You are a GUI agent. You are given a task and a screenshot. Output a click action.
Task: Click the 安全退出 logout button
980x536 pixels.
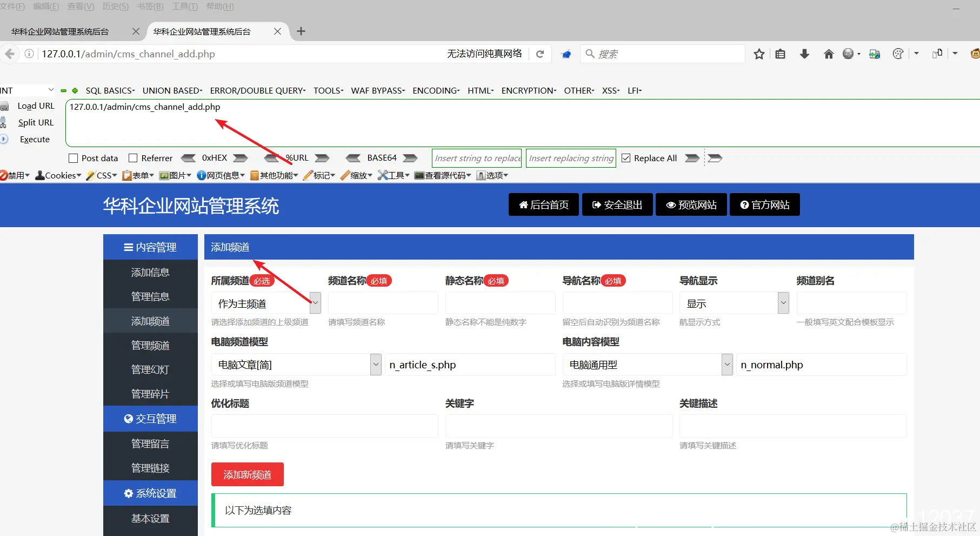pyautogui.click(x=617, y=204)
